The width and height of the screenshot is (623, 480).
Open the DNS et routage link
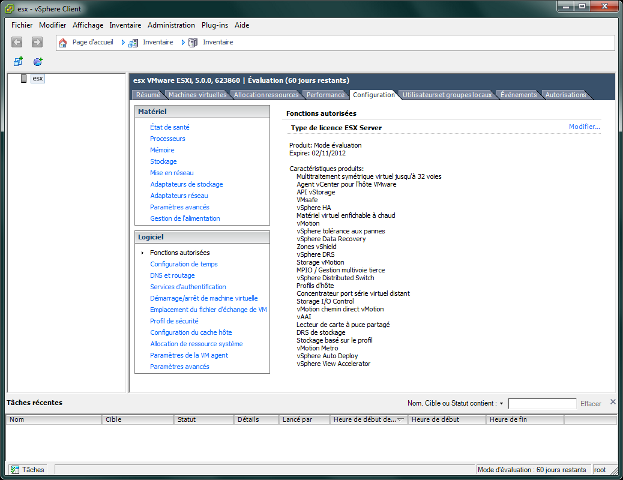pyautogui.click(x=172, y=275)
